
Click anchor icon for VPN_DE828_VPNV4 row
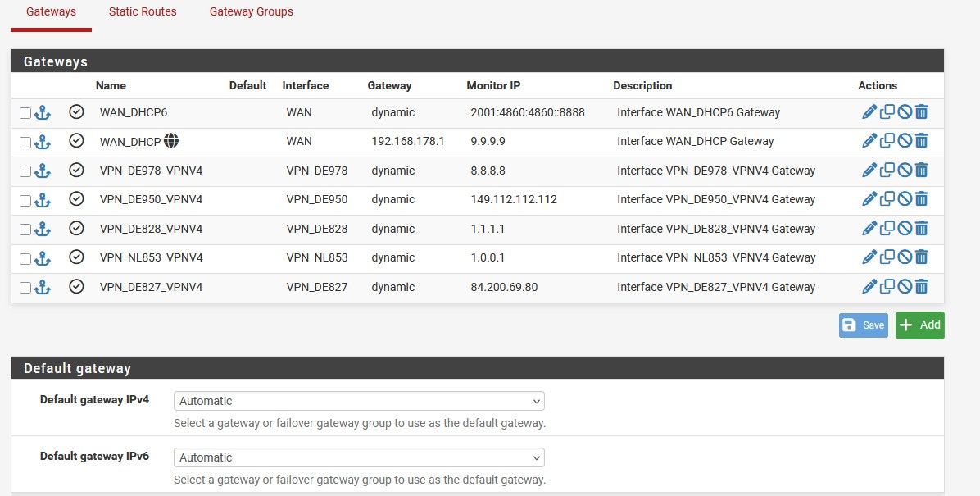(x=43, y=229)
